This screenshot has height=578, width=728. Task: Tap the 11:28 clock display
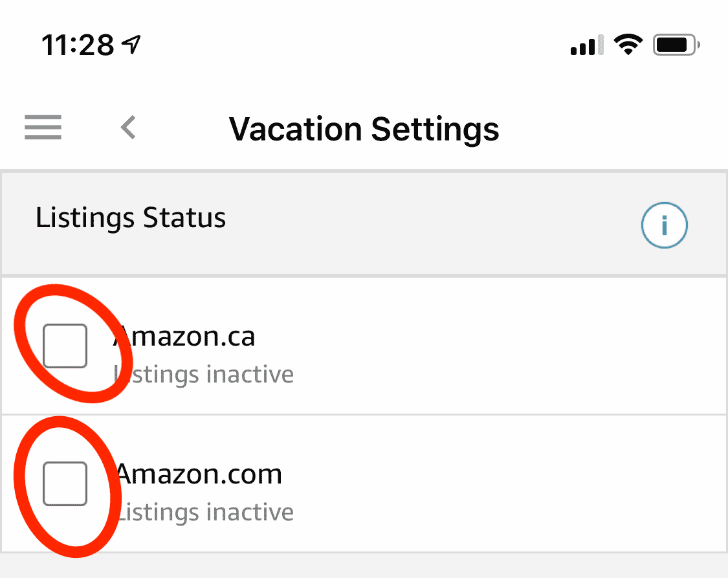click(76, 44)
